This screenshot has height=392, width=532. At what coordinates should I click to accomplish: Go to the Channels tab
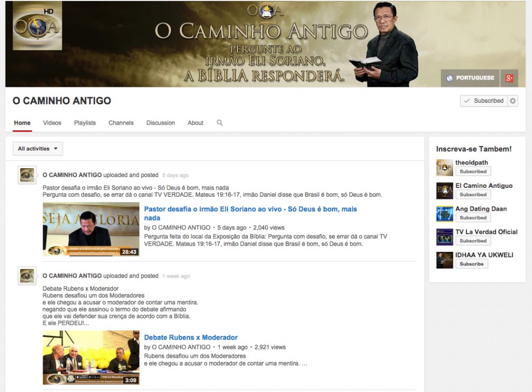(x=121, y=123)
